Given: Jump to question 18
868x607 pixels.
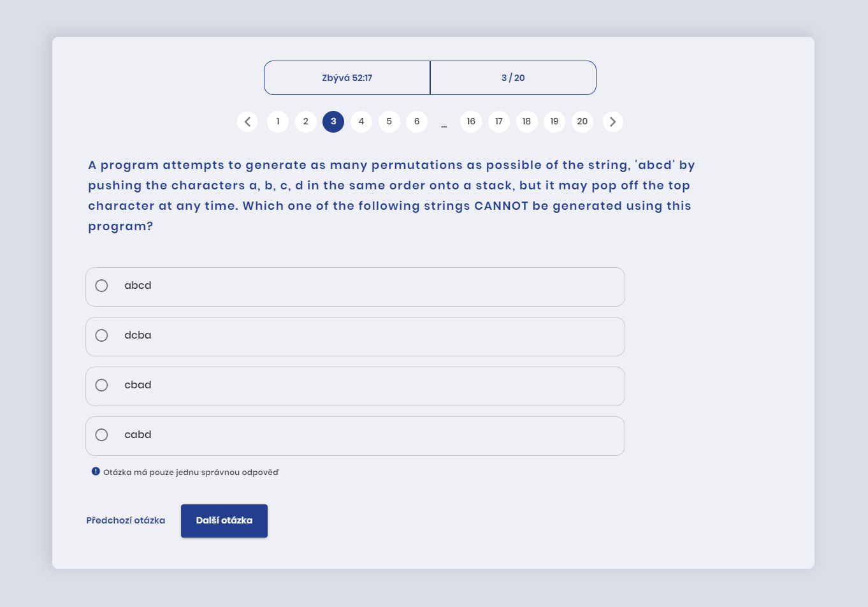Looking at the screenshot, I should 526,122.
